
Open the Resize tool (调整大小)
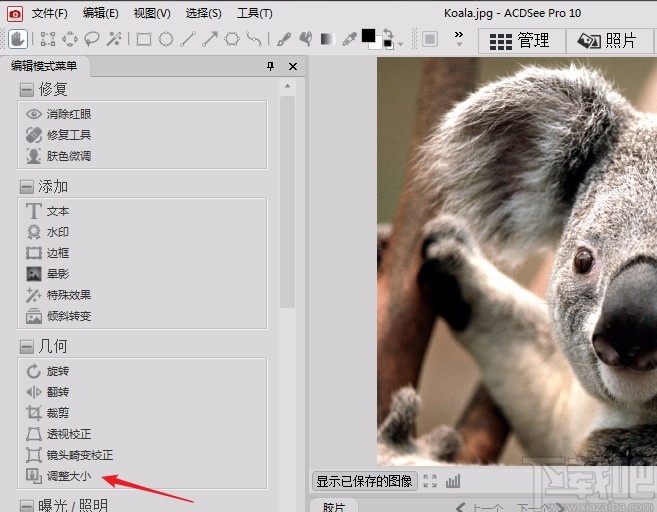(68, 476)
